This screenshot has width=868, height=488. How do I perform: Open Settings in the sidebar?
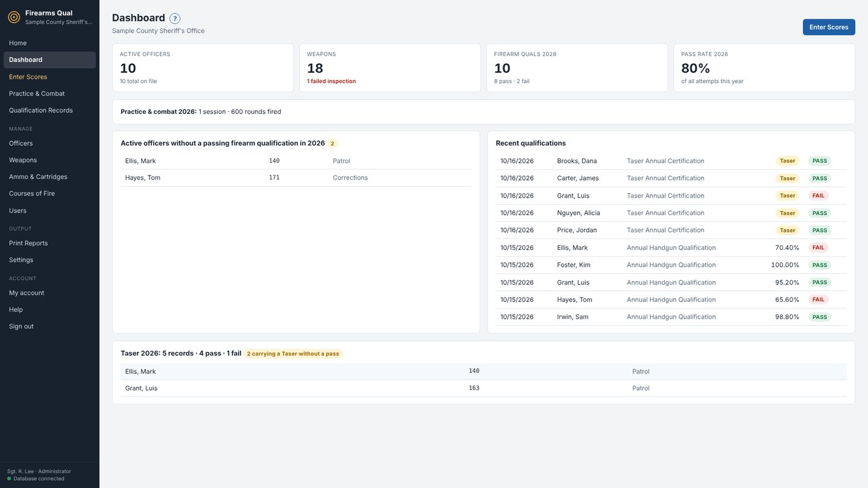coord(49,260)
